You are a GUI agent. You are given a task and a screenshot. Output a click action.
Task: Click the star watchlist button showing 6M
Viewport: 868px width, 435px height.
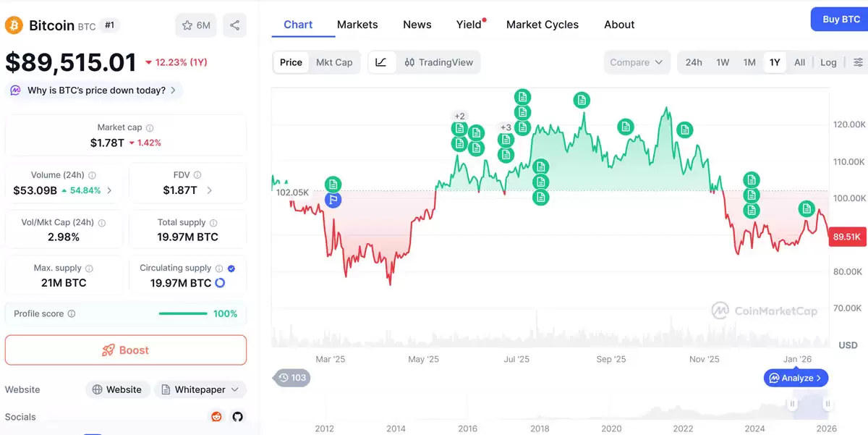(196, 25)
